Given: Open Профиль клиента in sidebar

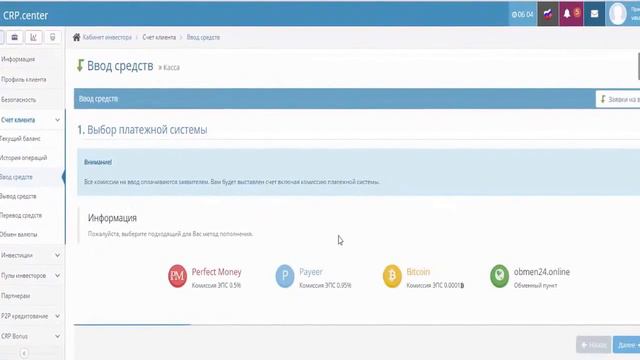Looking at the screenshot, I should click(23, 79).
